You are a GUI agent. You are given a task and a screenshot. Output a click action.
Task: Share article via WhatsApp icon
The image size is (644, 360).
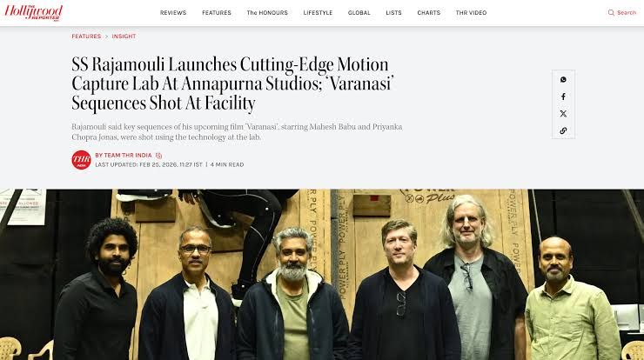pos(563,80)
